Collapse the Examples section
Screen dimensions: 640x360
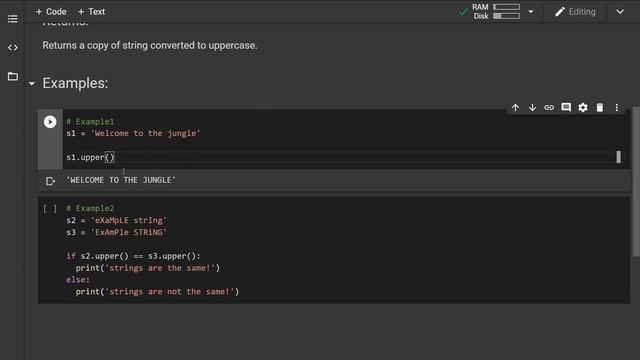32,84
